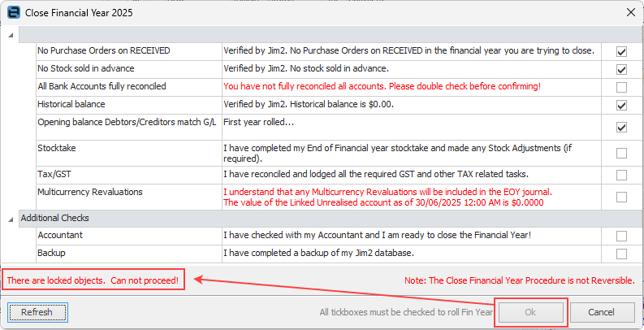Select the Stocktake row label
The height and width of the screenshot is (330, 644).
pos(57,149)
